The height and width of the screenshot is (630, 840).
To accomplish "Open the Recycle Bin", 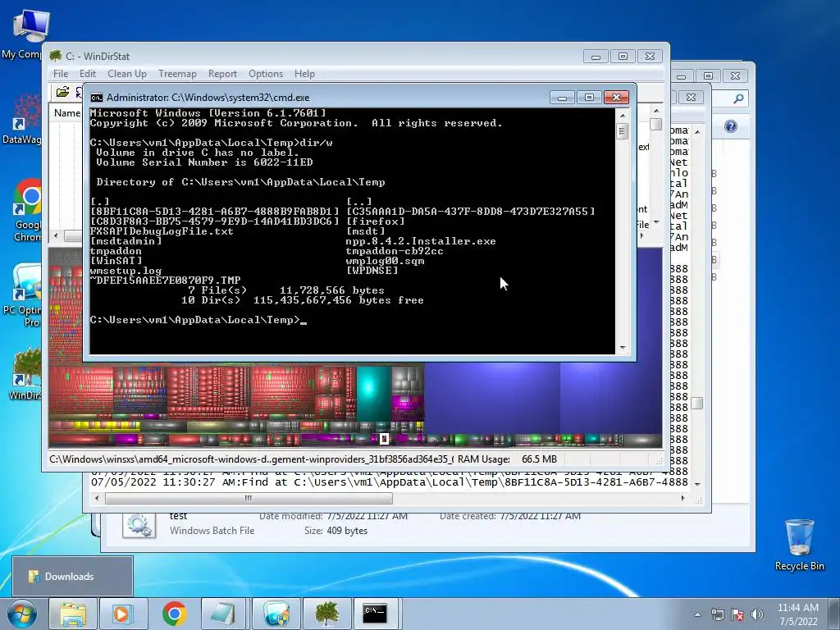I will pos(799,545).
